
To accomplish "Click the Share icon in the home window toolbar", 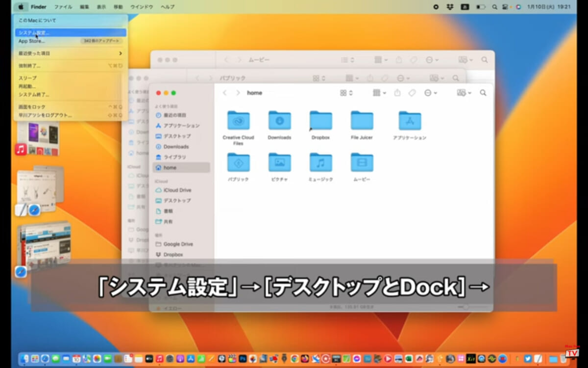I will click(x=397, y=93).
